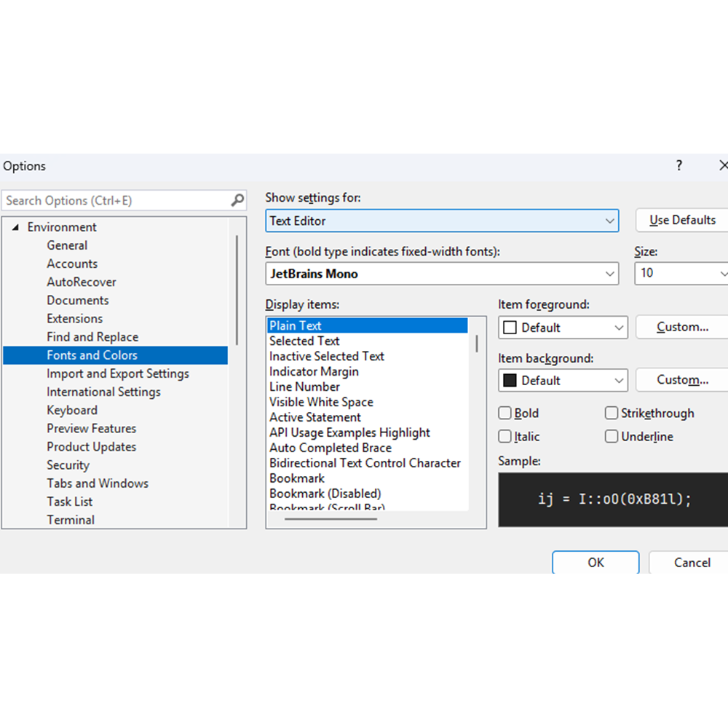The image size is (728, 728).
Task: Open the Item background color dropdown
Action: point(619,380)
